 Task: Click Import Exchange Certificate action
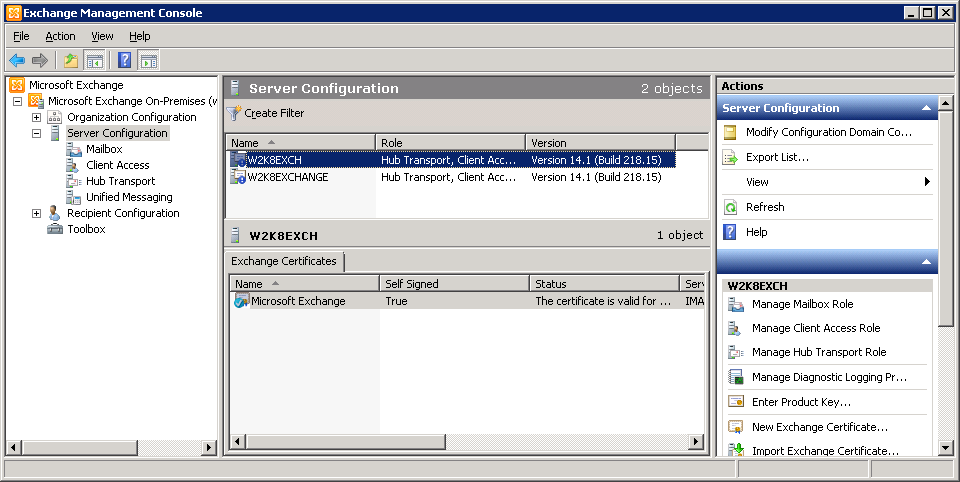tap(825, 451)
